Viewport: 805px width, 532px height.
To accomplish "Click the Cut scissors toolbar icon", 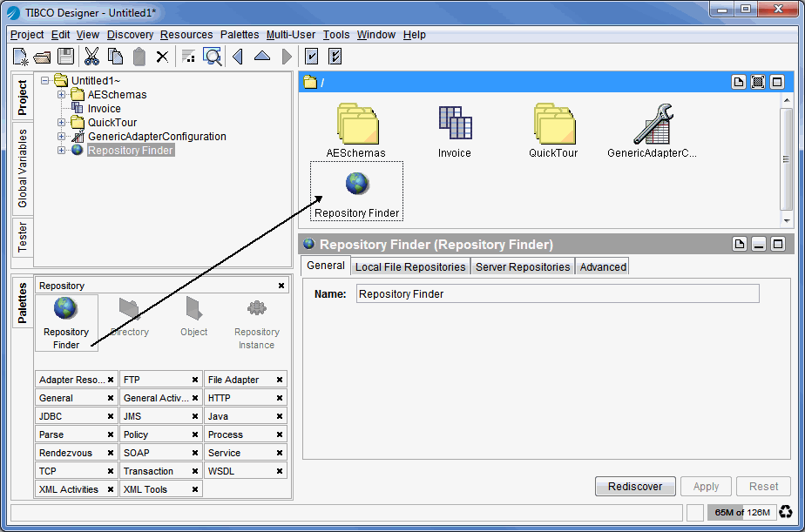I will (91, 57).
